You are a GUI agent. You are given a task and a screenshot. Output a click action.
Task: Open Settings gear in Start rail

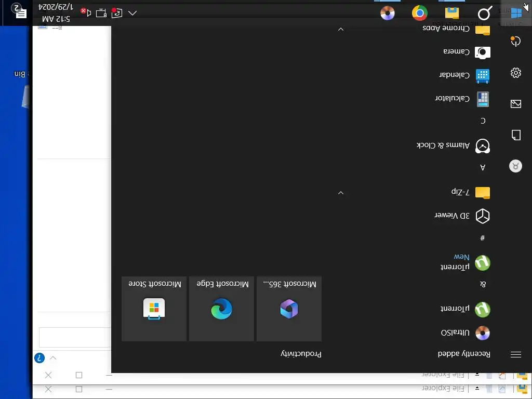pyautogui.click(x=516, y=73)
